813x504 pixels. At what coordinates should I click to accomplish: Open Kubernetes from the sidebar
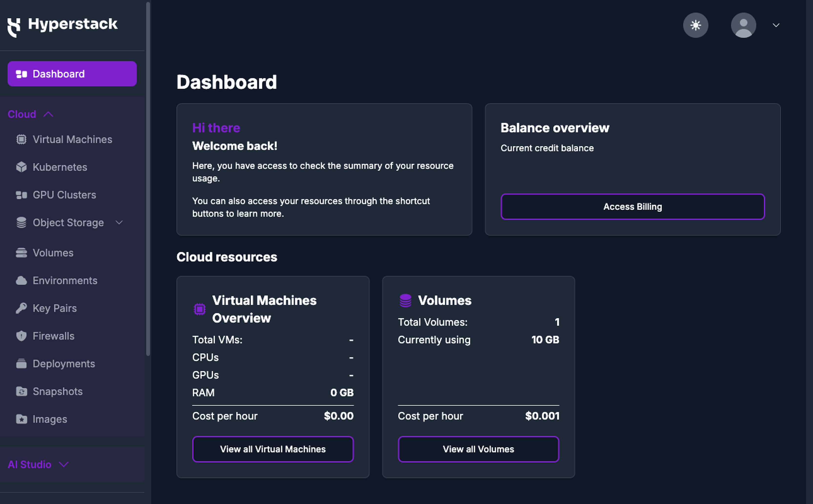60,167
